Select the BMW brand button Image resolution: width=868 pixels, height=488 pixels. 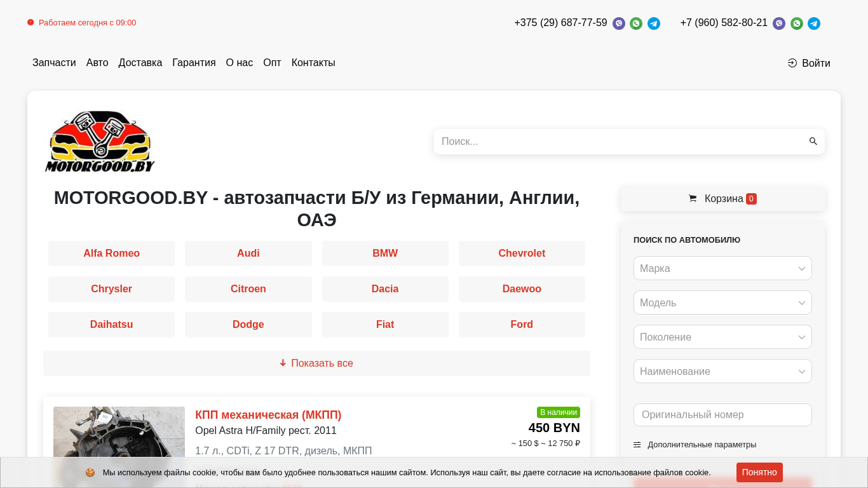coord(385,254)
